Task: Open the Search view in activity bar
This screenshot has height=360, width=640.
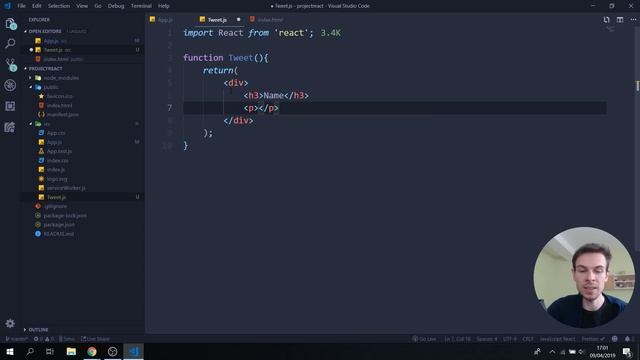Action: tap(10, 43)
